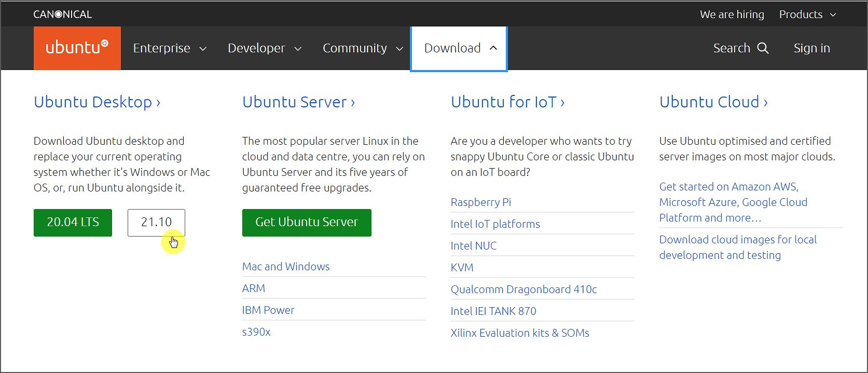
Task: Open the Intel IoT platforms link
Action: [495, 224]
